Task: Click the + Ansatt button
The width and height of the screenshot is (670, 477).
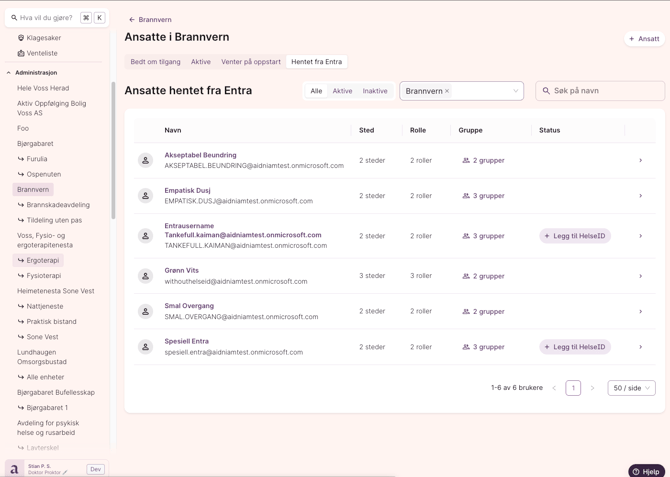Action: pos(644,39)
